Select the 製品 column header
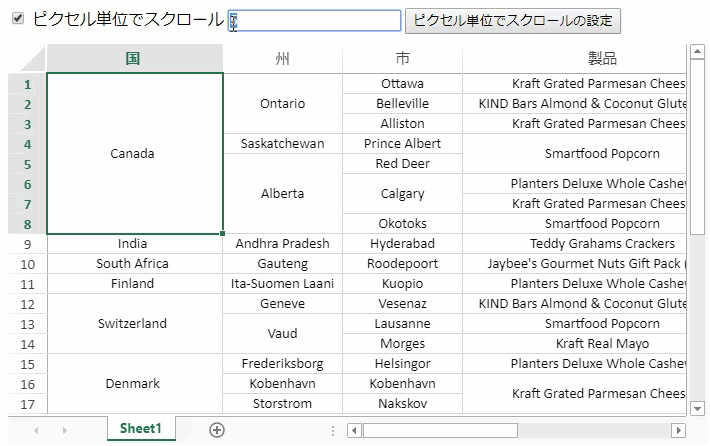Viewport: 710px width, 446px height. (602, 58)
